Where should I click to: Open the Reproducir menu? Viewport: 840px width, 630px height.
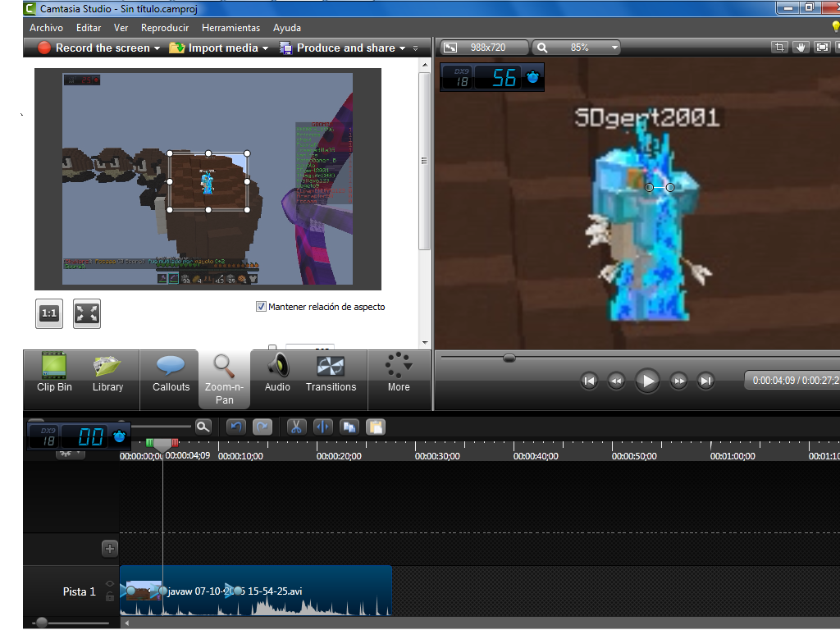click(x=164, y=27)
